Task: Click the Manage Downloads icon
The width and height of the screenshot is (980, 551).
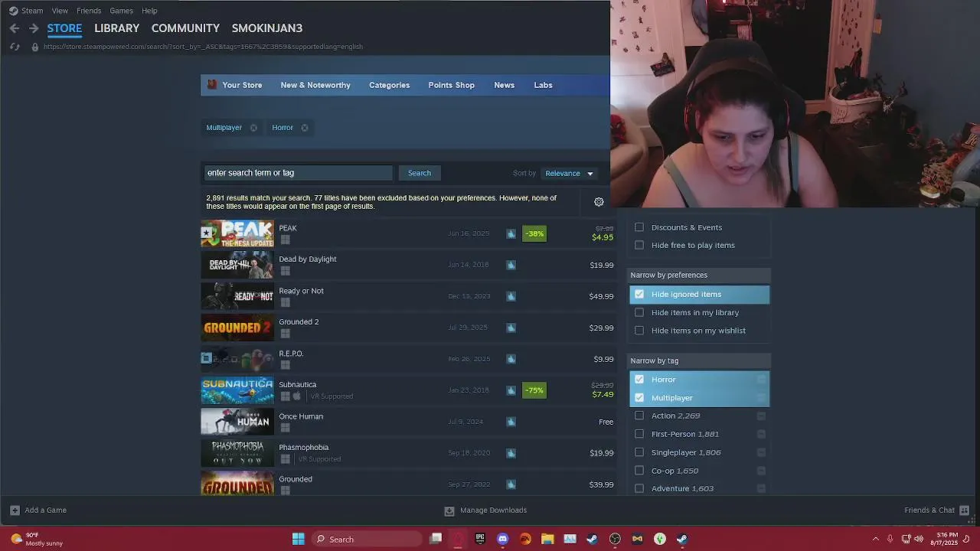Action: 449,510
